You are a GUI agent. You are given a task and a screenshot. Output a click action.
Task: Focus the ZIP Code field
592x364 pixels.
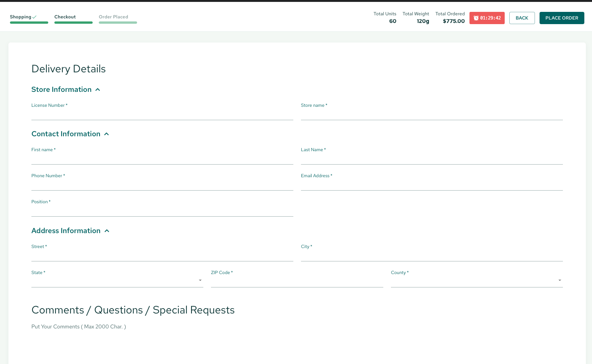coord(297,282)
